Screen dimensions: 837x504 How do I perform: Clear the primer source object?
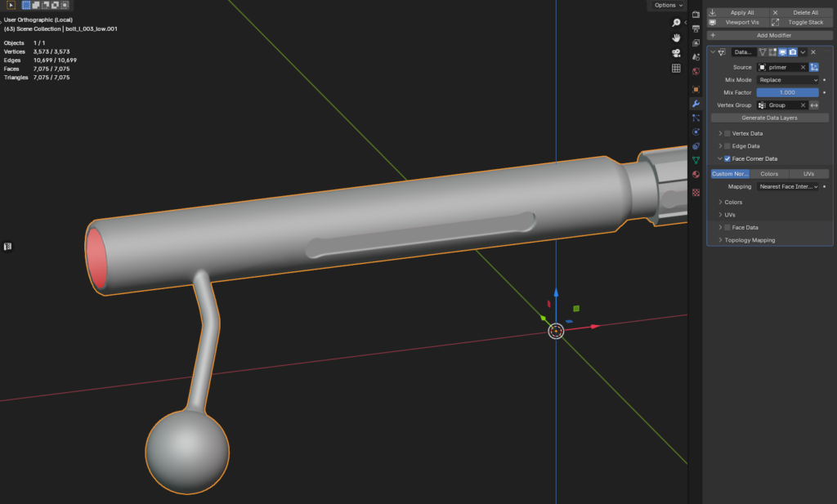(803, 67)
